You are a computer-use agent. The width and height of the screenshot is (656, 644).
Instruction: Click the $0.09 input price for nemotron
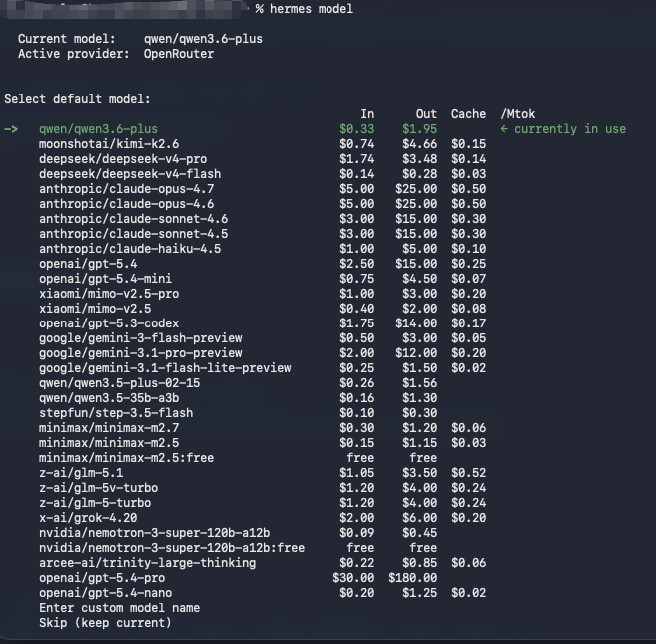pyautogui.click(x=356, y=533)
